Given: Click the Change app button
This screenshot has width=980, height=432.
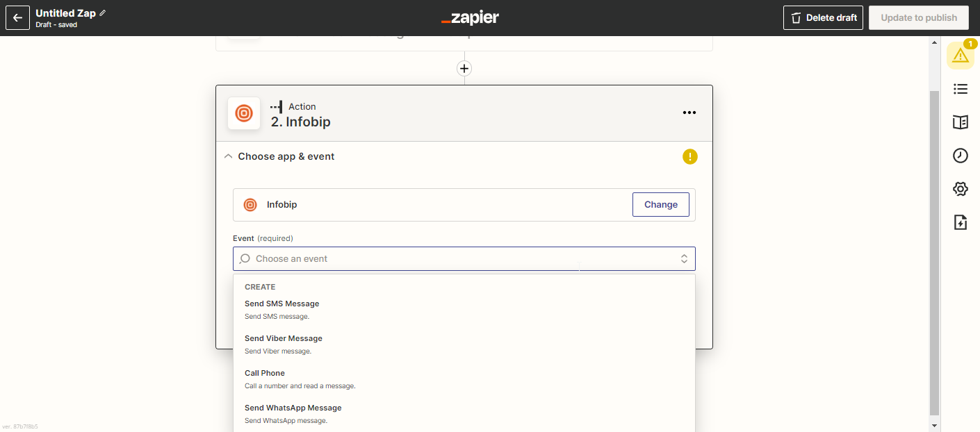Looking at the screenshot, I should coord(660,205).
